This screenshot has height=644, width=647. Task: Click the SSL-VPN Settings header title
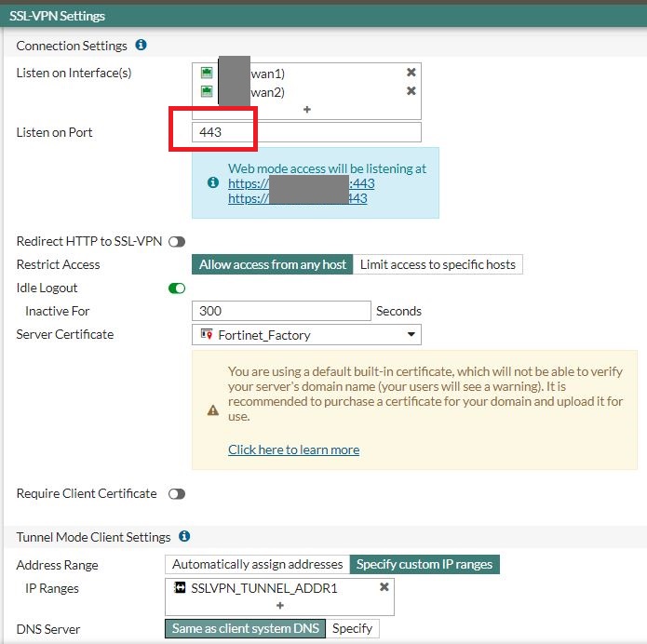57,16
